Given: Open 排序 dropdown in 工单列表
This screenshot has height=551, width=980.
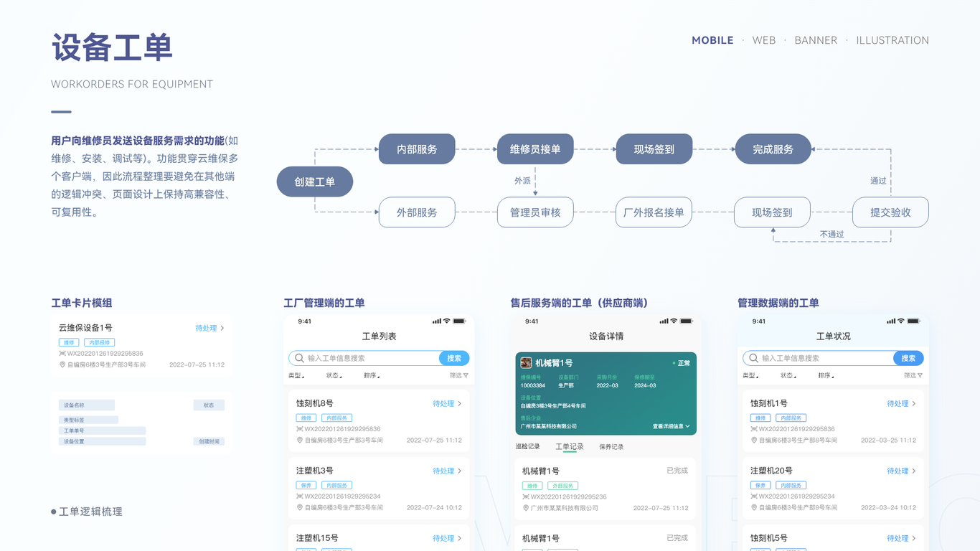Looking at the screenshot, I should (x=371, y=375).
